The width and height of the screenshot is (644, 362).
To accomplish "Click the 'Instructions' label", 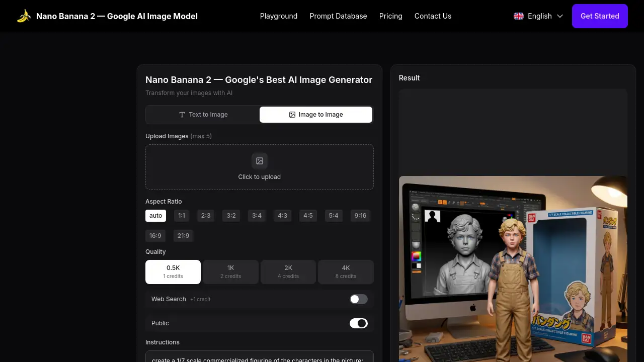I will pos(163,342).
